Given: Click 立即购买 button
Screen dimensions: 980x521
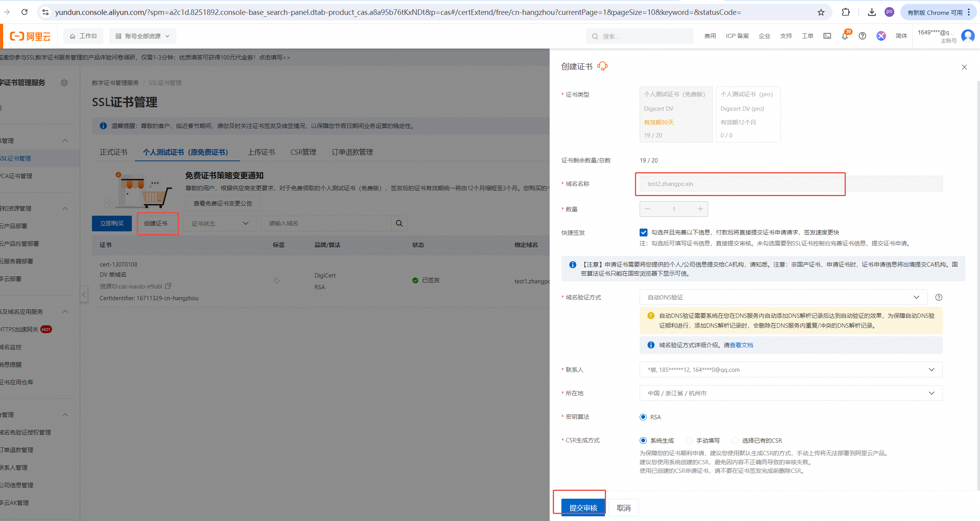Looking at the screenshot, I should (112, 224).
